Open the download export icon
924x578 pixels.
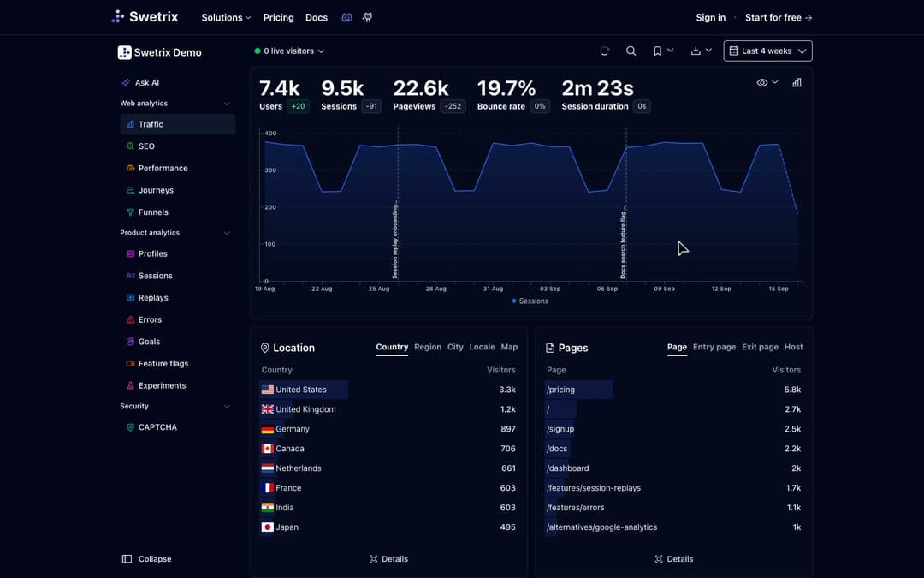pyautogui.click(x=696, y=51)
